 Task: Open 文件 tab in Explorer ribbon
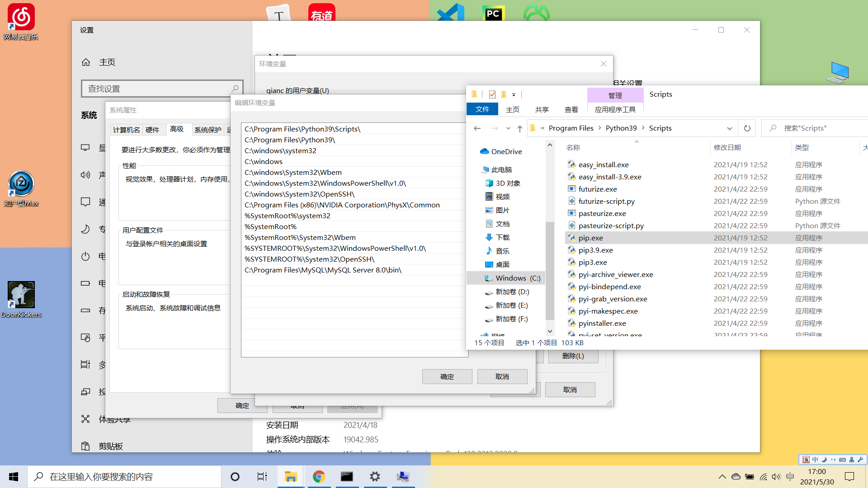[482, 109]
